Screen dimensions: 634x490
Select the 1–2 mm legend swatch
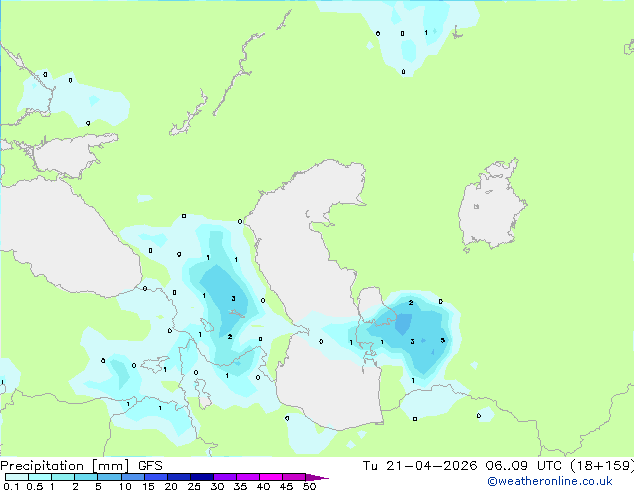[63, 477]
